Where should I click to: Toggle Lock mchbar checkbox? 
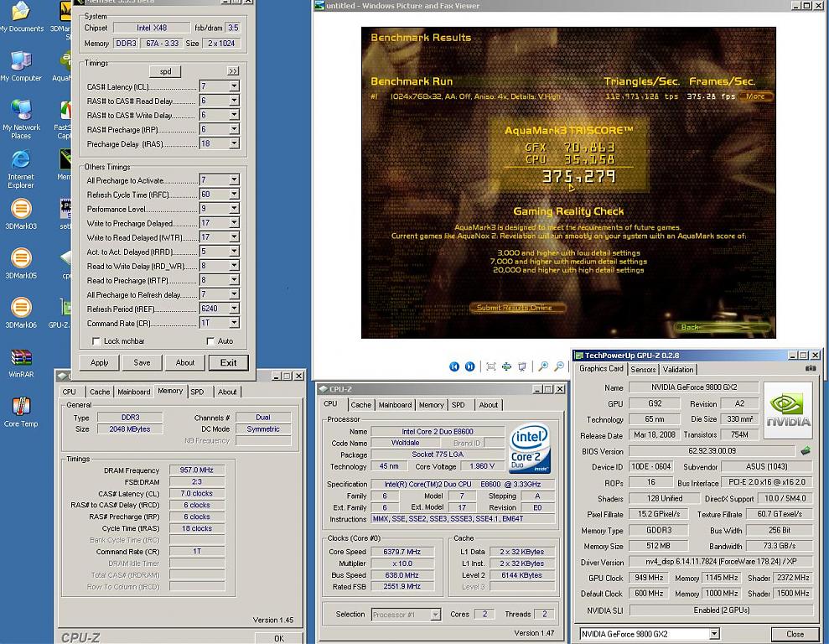tap(96, 341)
